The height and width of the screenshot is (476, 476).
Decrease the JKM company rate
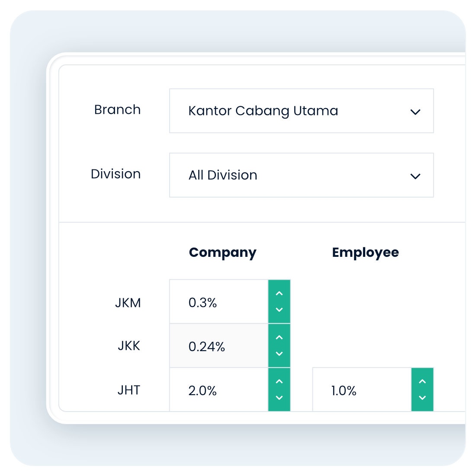tap(279, 310)
